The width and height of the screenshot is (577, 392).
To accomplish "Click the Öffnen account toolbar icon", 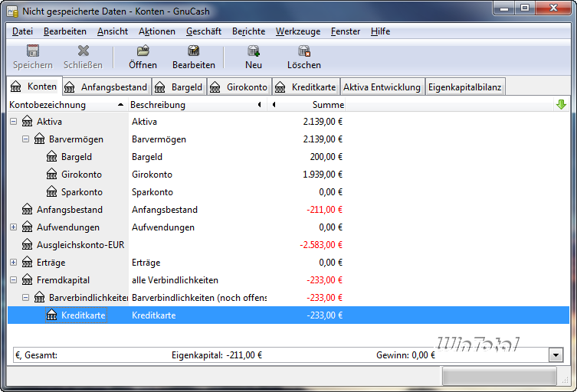I will tap(143, 51).
